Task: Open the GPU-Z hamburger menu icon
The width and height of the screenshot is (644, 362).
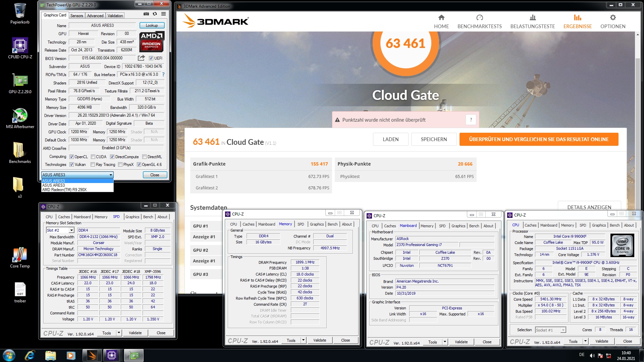Action: (x=163, y=14)
